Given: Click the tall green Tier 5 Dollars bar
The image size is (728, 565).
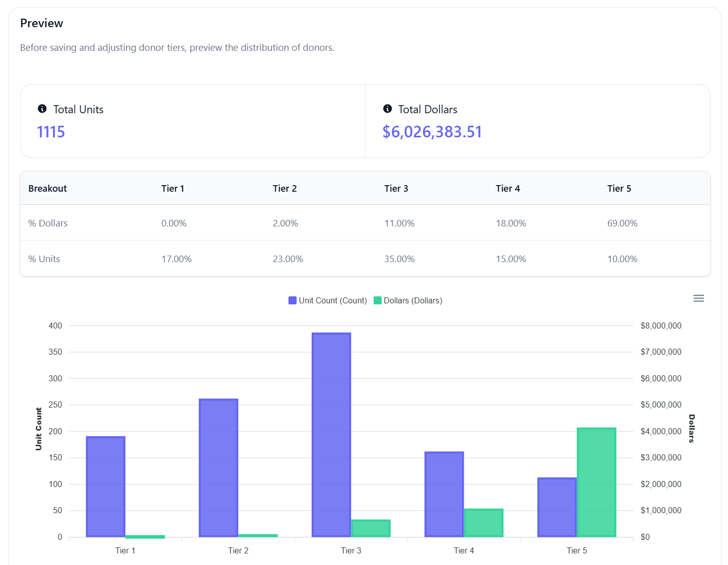Looking at the screenshot, I should (x=597, y=482).
